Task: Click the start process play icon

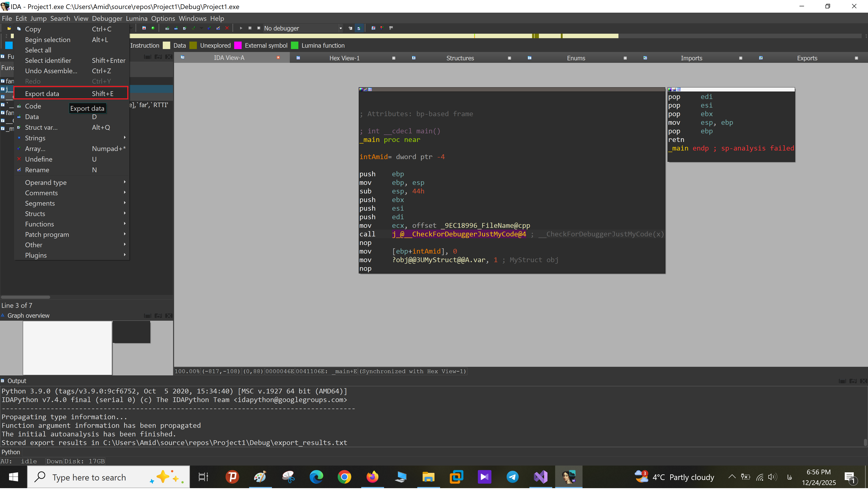Action: click(x=241, y=28)
